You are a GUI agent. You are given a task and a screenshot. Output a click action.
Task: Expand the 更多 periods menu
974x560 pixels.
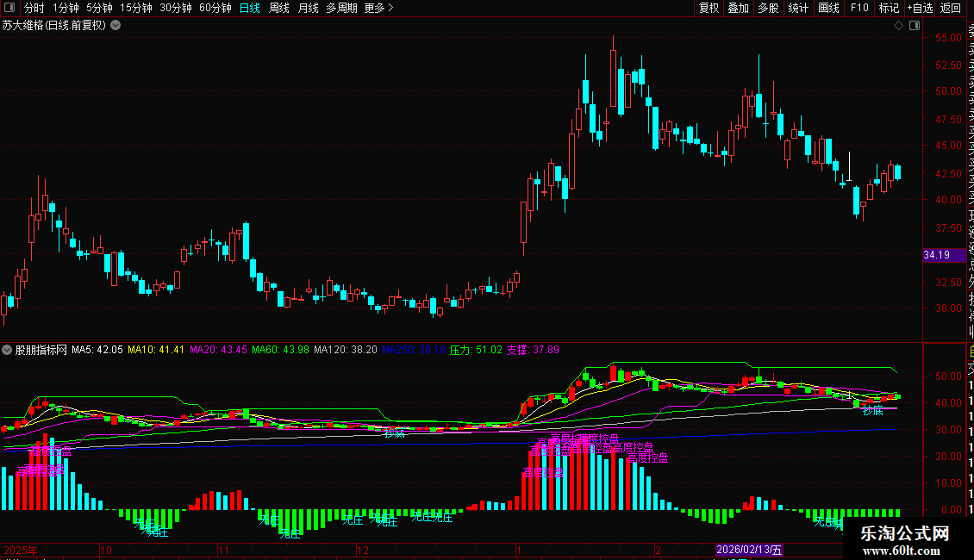(x=379, y=8)
